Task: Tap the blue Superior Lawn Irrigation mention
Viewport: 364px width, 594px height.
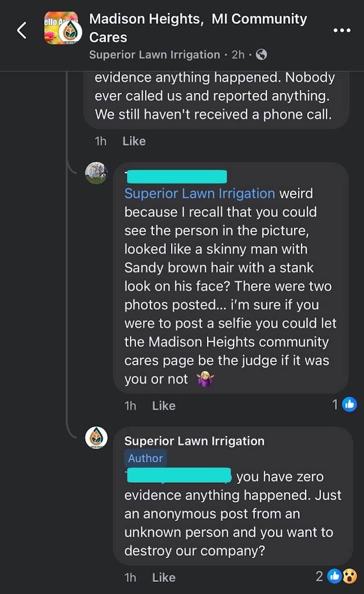Action: [199, 193]
